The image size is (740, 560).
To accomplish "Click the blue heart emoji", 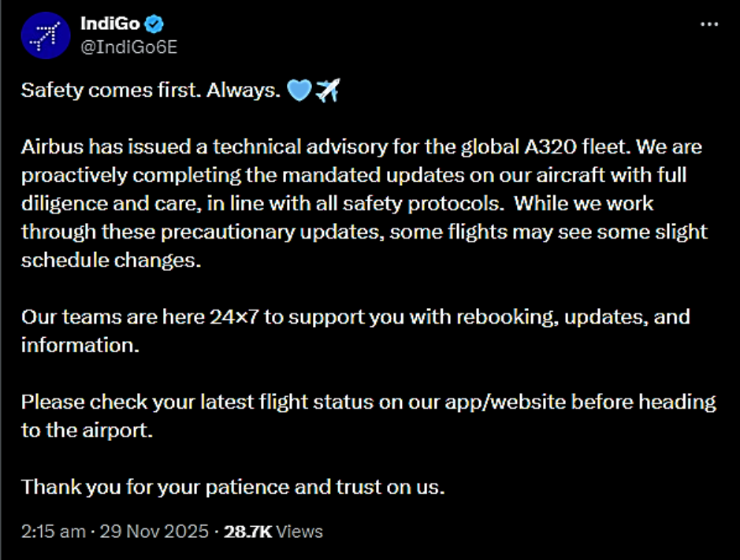I will click(299, 91).
